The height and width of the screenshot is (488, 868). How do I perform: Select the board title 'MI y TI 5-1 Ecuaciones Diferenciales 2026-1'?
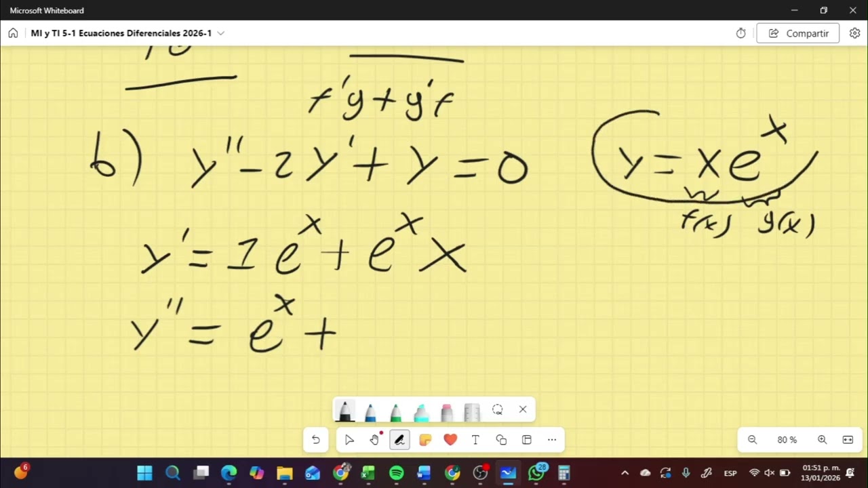[121, 33]
